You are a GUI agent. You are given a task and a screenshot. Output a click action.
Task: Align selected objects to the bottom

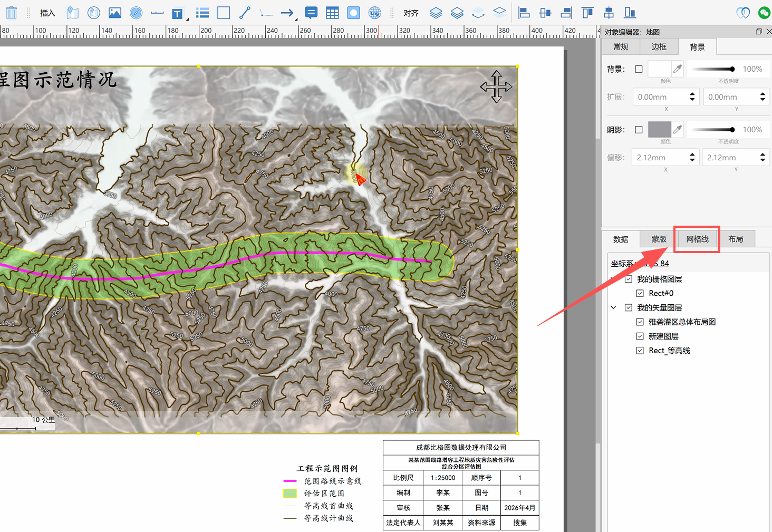click(x=630, y=13)
